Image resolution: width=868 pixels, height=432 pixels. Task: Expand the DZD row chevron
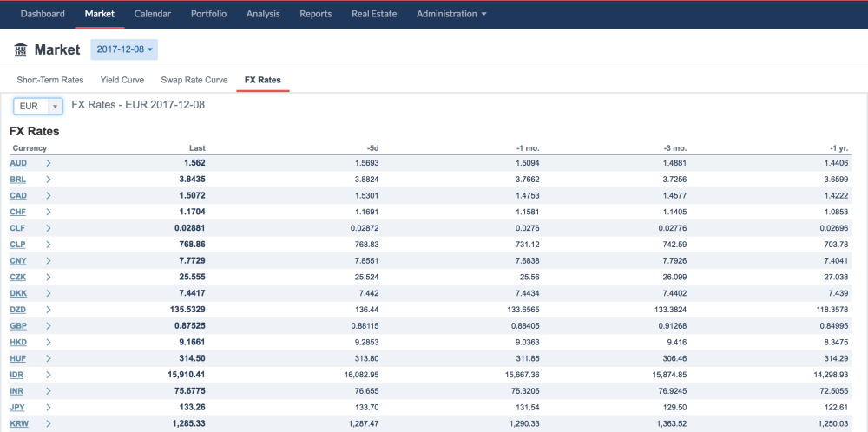49,310
